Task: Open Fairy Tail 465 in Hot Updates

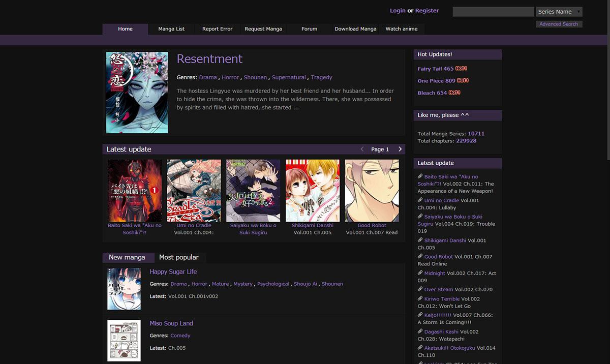Action: pos(436,69)
